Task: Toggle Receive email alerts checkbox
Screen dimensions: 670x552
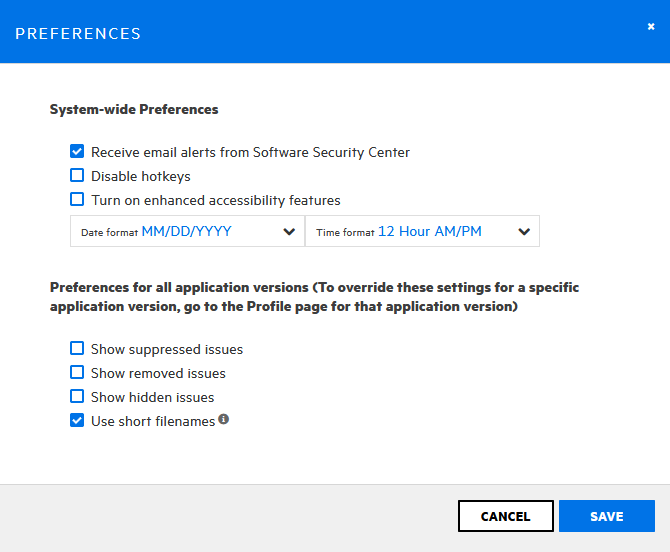Action: (x=77, y=152)
